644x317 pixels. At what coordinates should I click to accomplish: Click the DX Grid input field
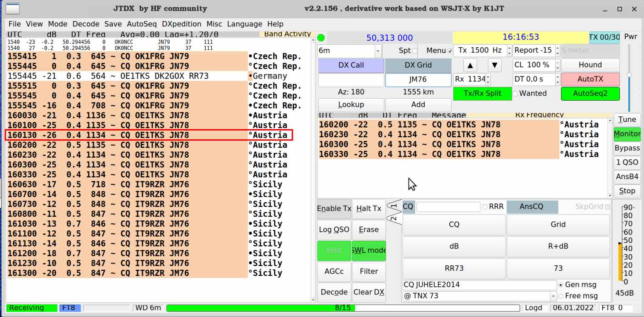[x=418, y=79]
